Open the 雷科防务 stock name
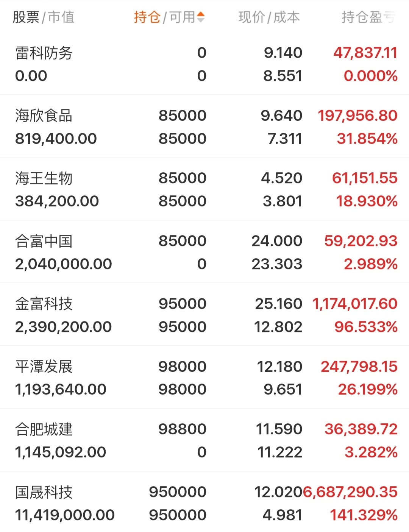This screenshot has width=409, height=532. tap(44, 53)
